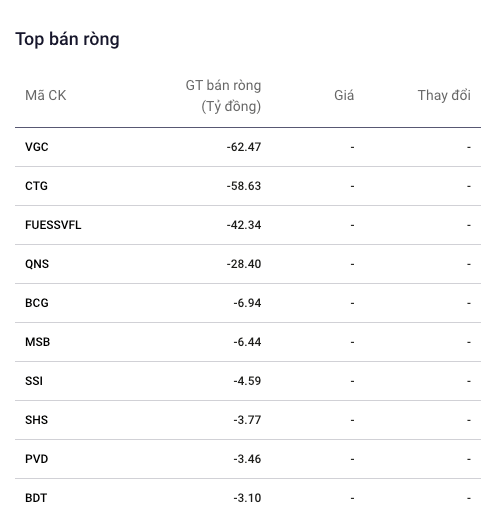This screenshot has height=531, width=498.
Task: Click the Thay đổi column header
Action: tap(444, 95)
